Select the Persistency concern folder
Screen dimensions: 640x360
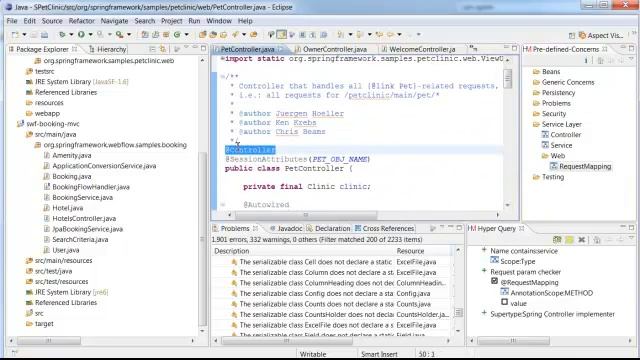pyautogui.click(x=558, y=93)
